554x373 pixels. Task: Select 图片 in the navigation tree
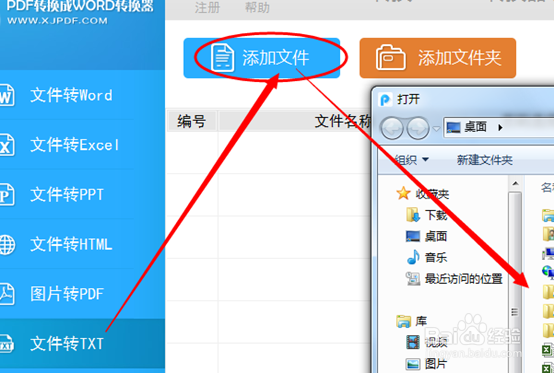[436, 363]
